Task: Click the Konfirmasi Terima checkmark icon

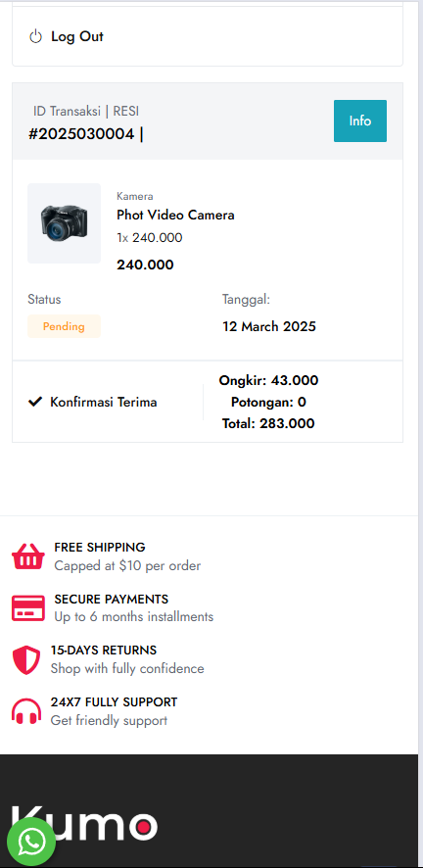Action: [35, 402]
